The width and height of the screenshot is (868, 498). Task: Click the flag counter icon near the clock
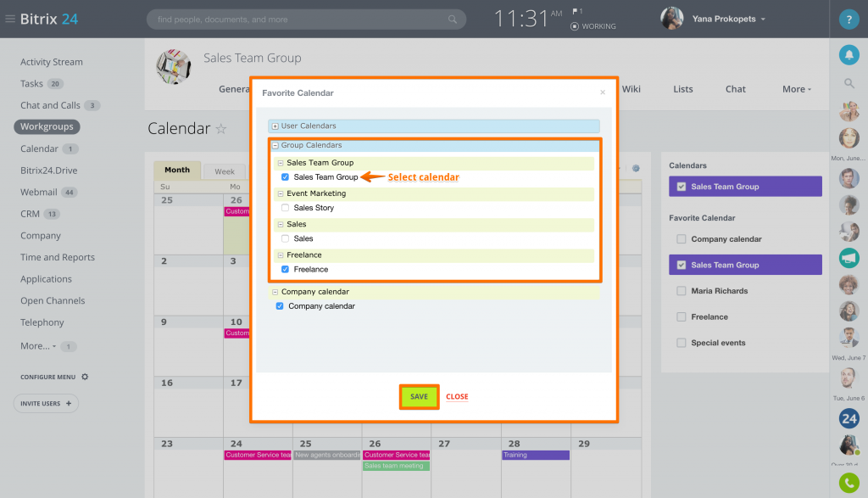pos(577,11)
